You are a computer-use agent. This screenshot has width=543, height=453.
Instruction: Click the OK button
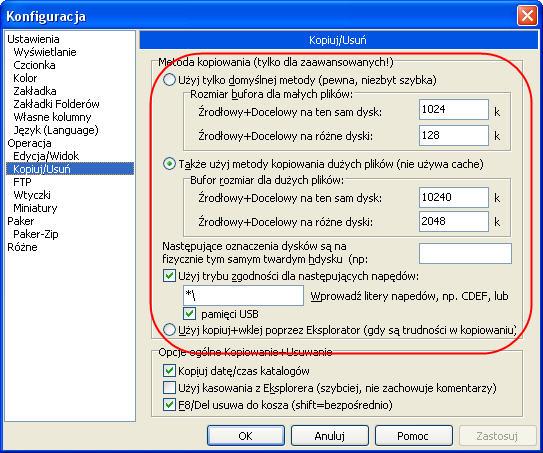tap(246, 436)
